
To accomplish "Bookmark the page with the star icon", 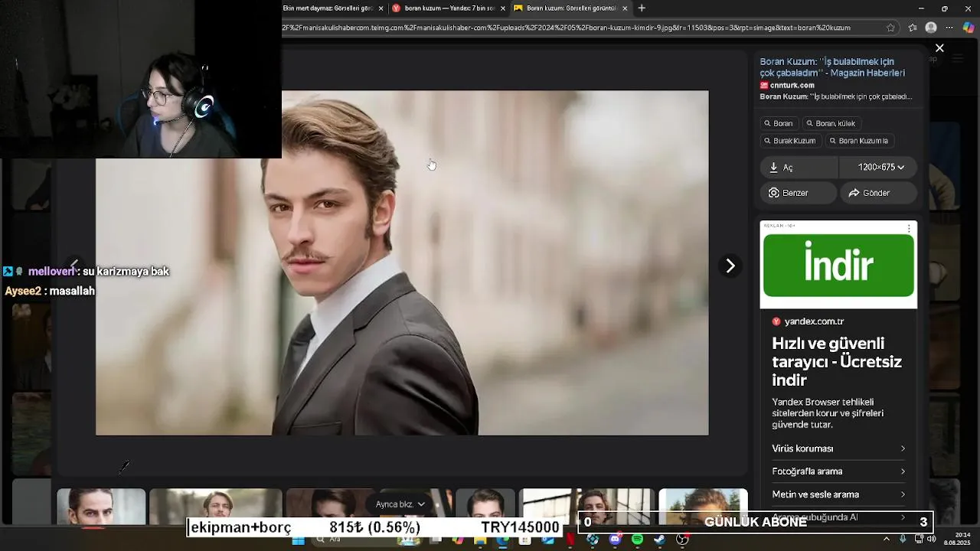I will [x=890, y=28].
